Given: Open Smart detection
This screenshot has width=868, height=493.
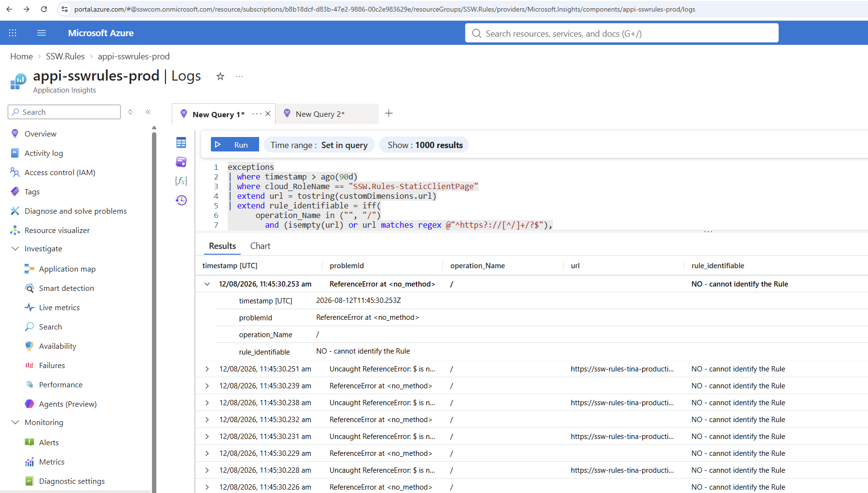Looking at the screenshot, I should pyautogui.click(x=67, y=288).
